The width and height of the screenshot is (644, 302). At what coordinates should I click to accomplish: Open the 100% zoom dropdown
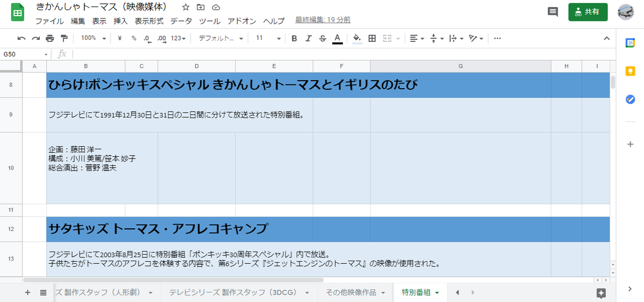coord(93,38)
